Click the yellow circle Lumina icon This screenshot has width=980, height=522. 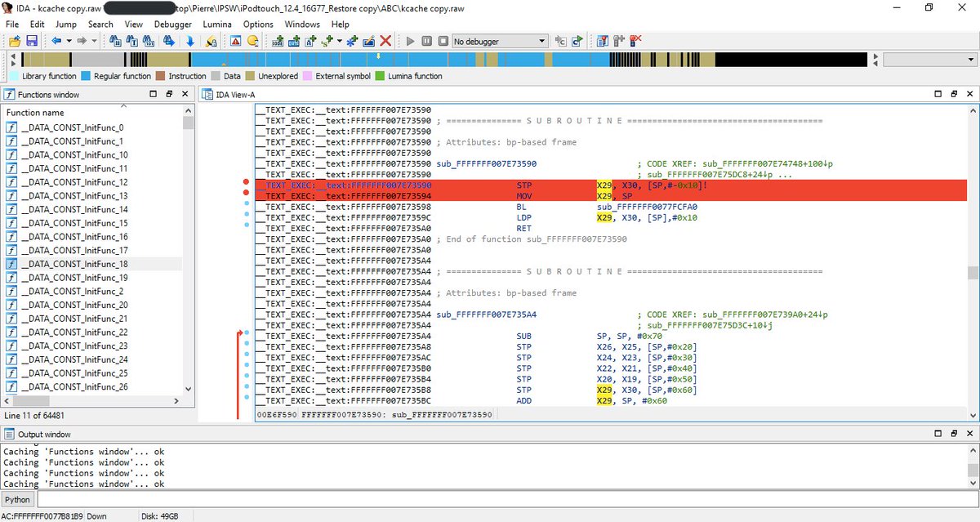click(252, 41)
